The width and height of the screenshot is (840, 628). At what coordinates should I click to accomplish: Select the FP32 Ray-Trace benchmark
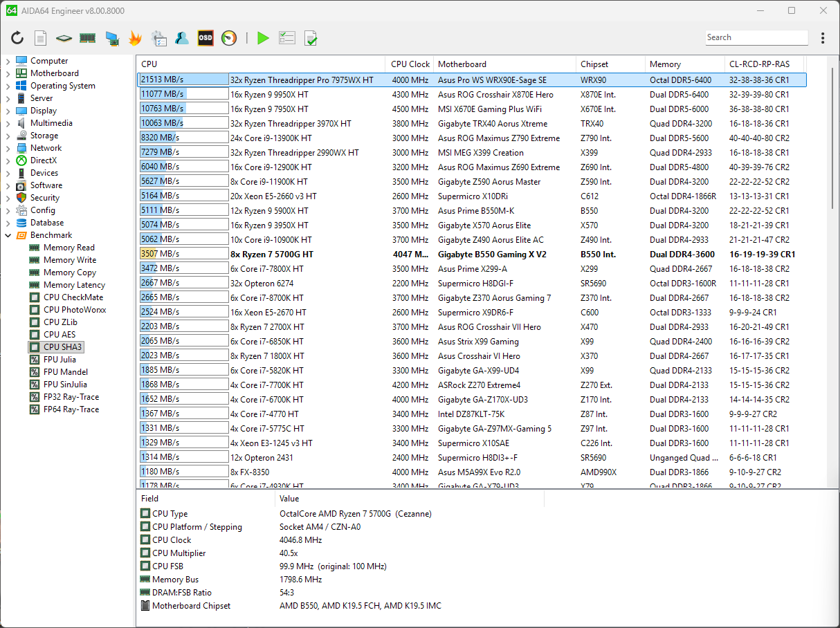point(71,397)
